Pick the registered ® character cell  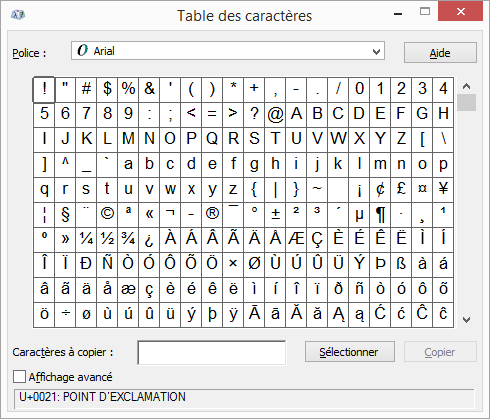coord(212,214)
